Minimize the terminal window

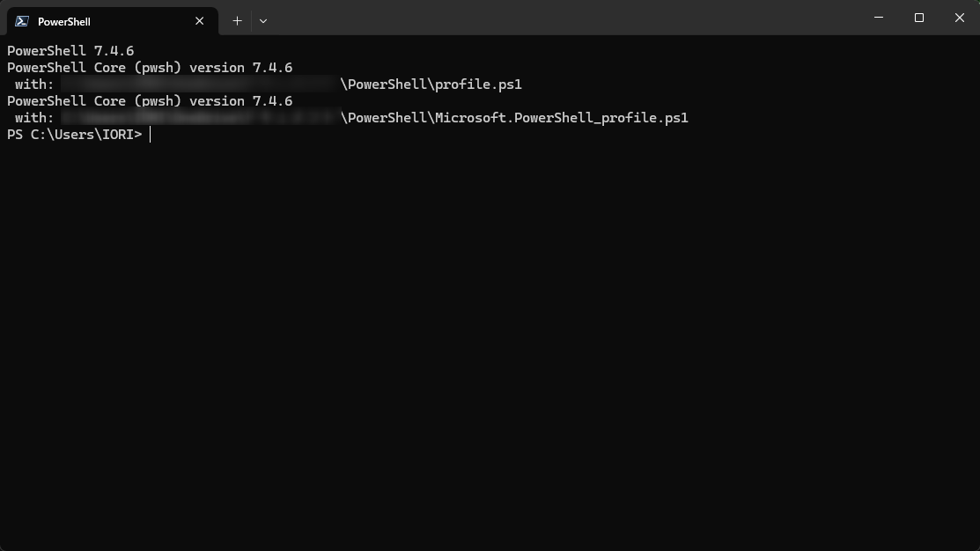pos(879,18)
